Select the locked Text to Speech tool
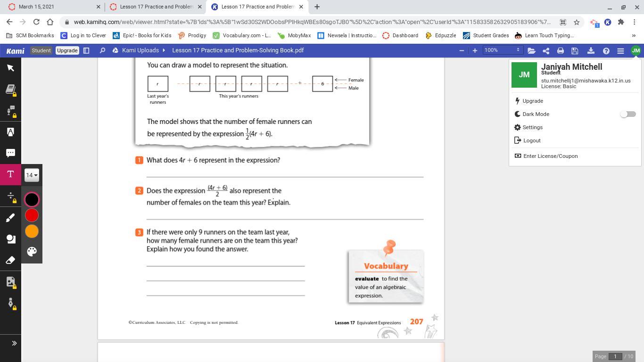The width and height of the screenshot is (644, 362). point(10,111)
